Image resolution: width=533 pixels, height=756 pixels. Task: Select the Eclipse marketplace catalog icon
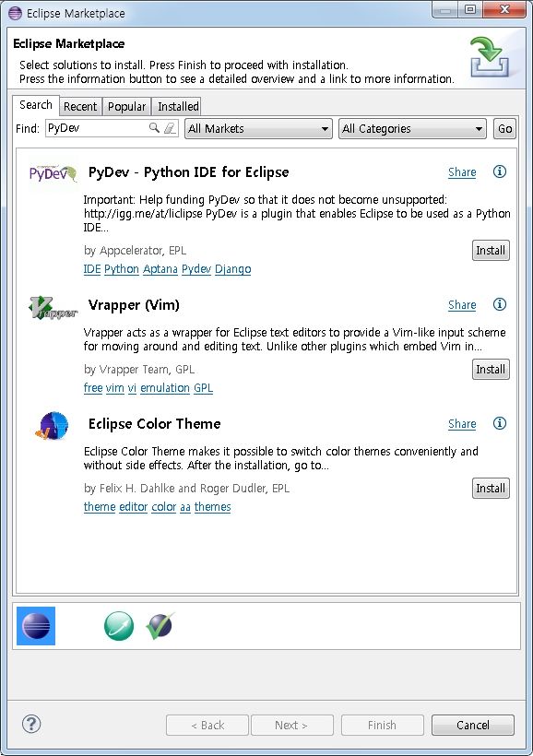36,626
